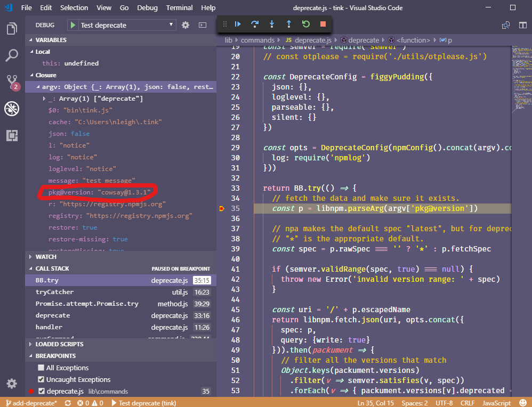This screenshot has height=407, width=532.
Task: Select the handler call stack frame
Action: [121, 327]
